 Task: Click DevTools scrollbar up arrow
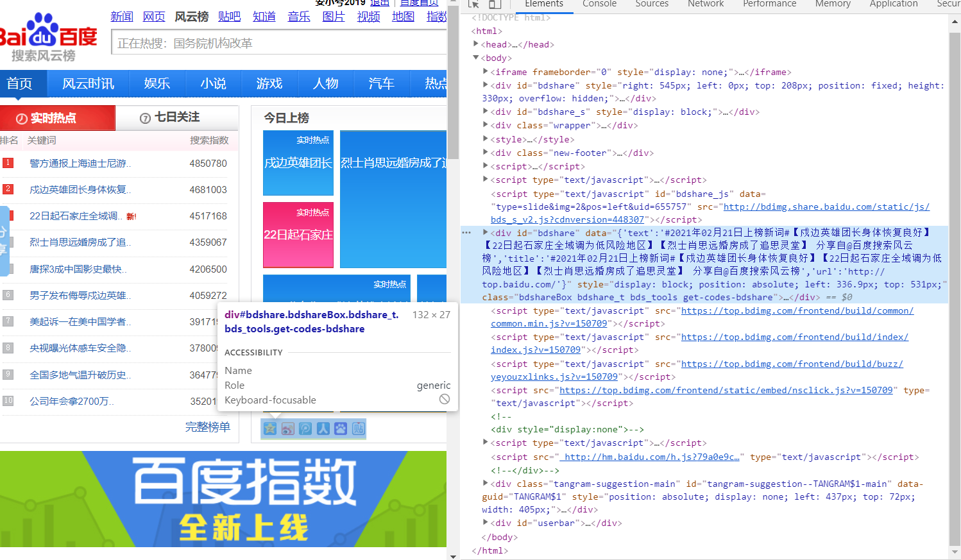click(x=955, y=21)
